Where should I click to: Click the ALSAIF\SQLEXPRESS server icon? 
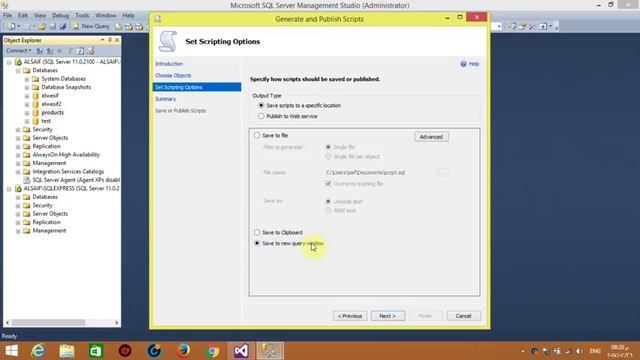pos(18,189)
